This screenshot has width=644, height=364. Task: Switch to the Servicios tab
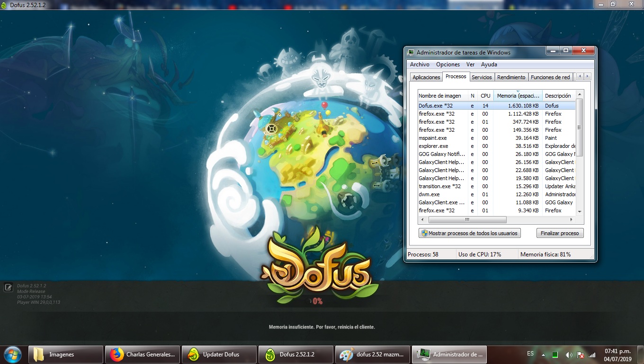click(482, 77)
